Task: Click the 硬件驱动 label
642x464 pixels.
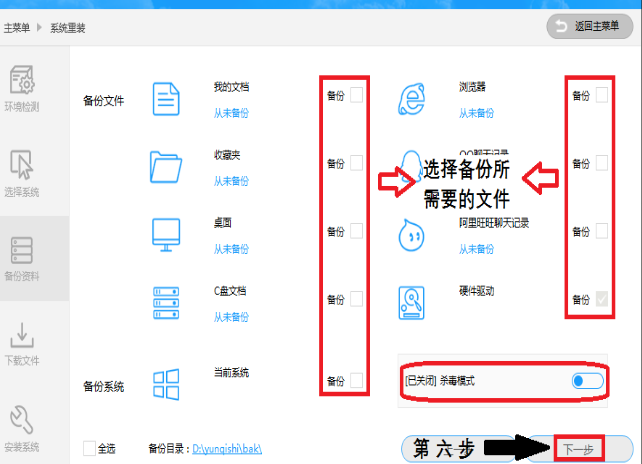Action: tap(476, 291)
